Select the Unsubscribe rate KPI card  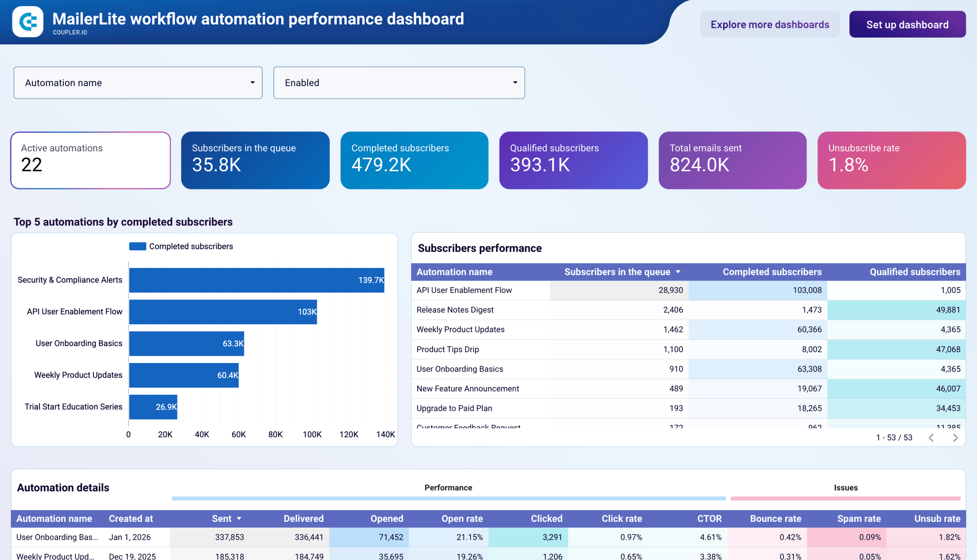coord(891,160)
